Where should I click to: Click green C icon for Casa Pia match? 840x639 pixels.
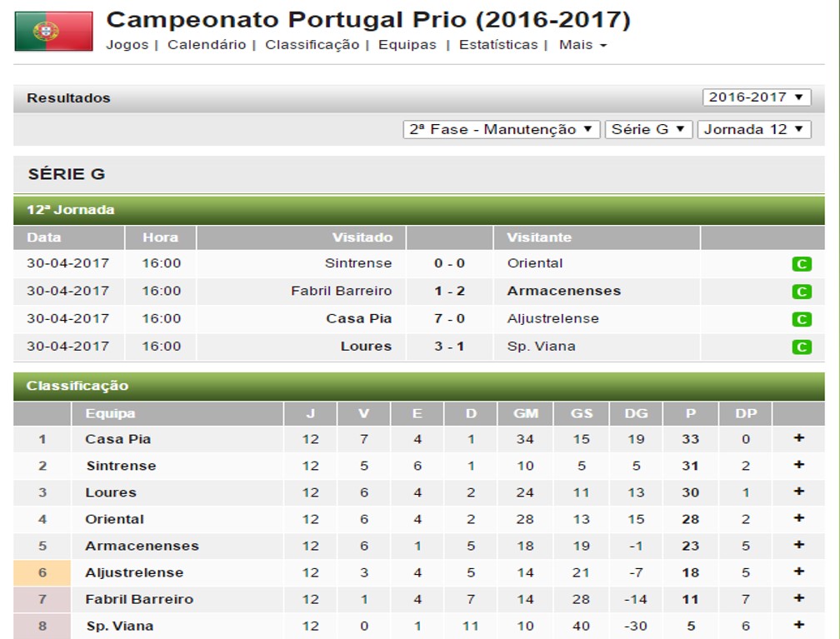[802, 320]
